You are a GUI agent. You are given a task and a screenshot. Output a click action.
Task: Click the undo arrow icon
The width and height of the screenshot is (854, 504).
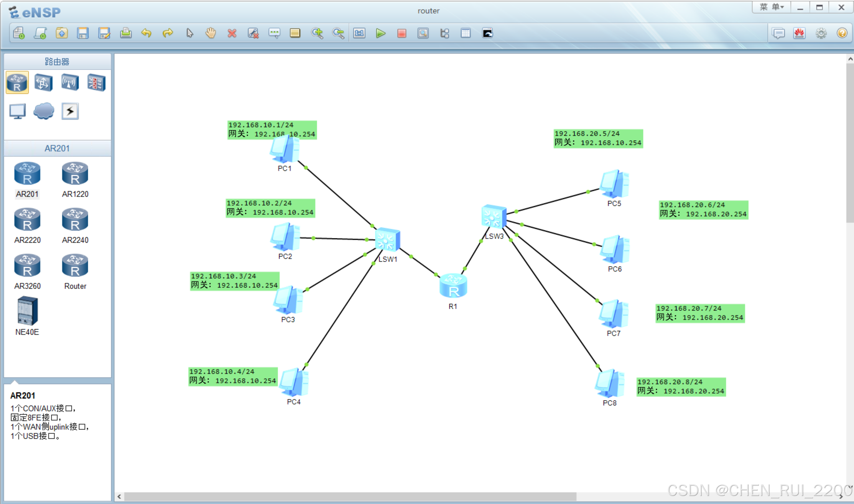click(x=146, y=33)
